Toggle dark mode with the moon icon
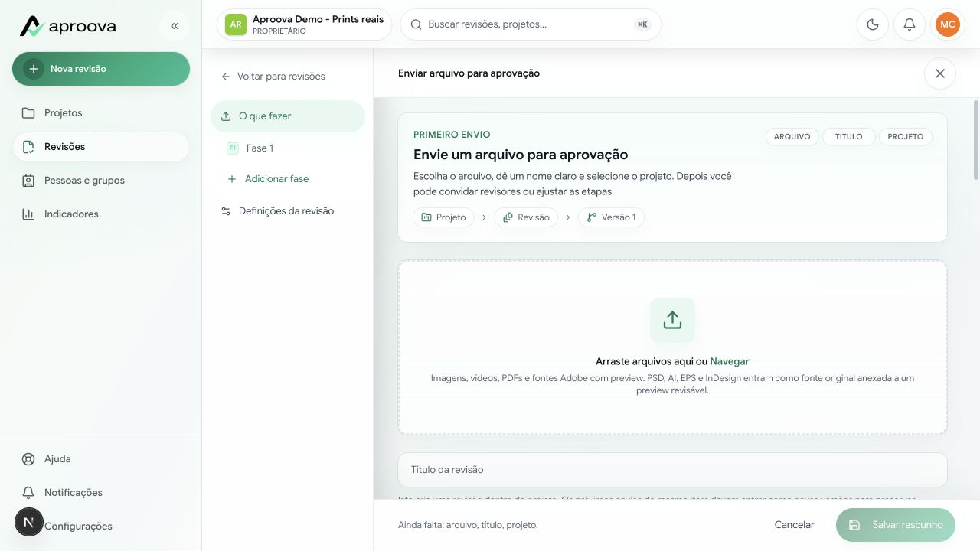The height and width of the screenshot is (551, 980). point(873,24)
